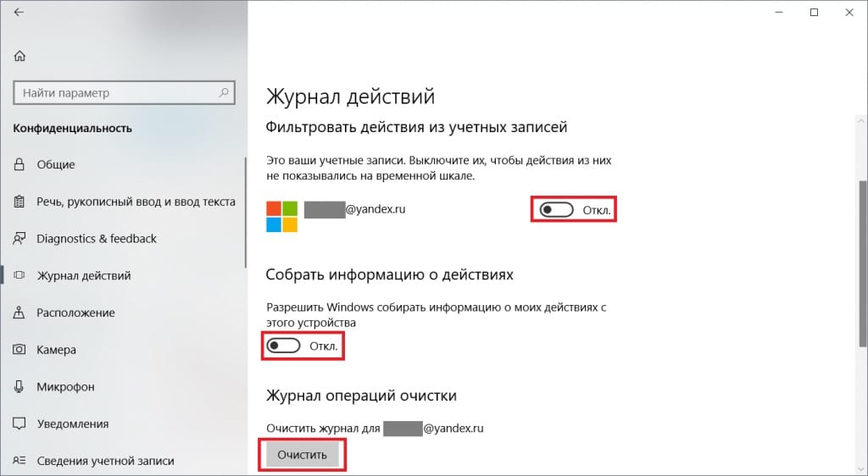Click the main page vertical scrollbar

click(x=862, y=264)
